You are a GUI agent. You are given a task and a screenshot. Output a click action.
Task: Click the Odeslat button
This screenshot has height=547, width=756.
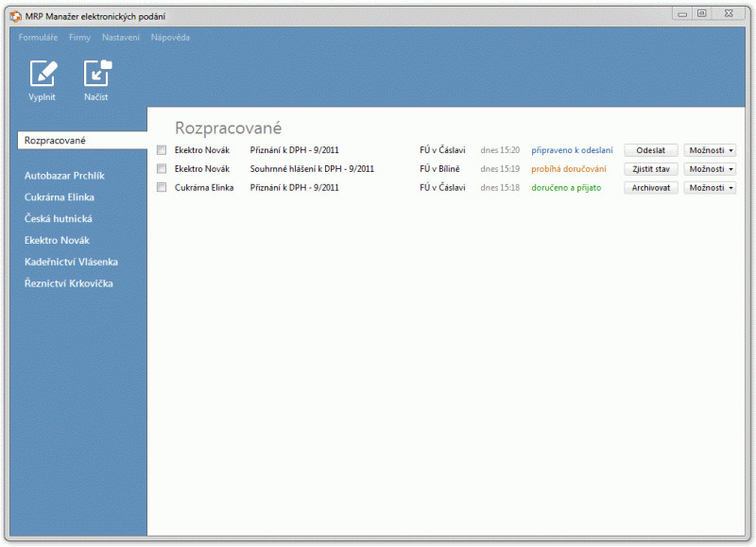(x=651, y=150)
